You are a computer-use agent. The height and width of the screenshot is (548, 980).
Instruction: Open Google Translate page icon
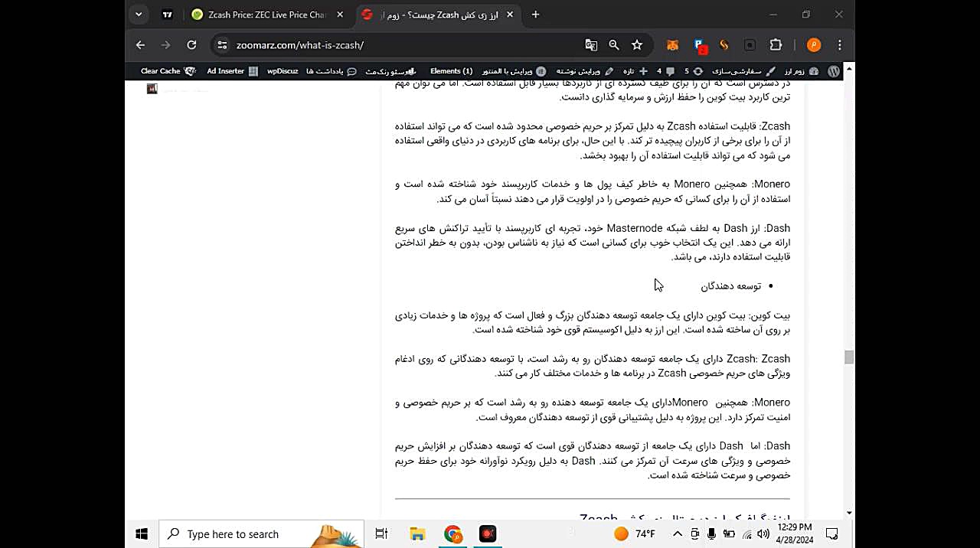tap(591, 45)
